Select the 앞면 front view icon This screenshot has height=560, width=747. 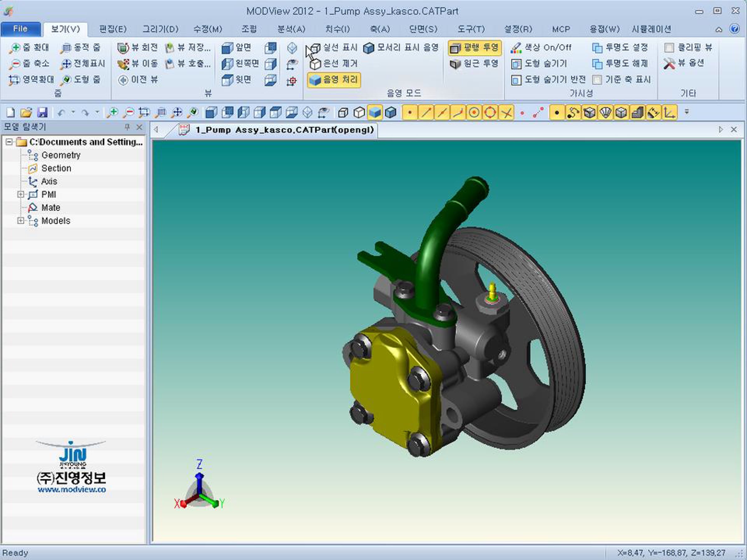[227, 48]
